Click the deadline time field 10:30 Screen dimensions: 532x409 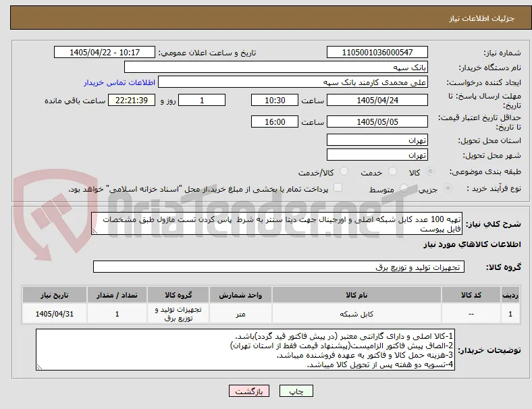(x=275, y=100)
